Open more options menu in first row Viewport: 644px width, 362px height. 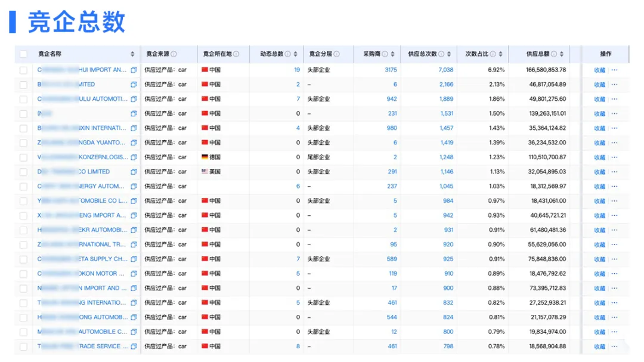tap(614, 70)
